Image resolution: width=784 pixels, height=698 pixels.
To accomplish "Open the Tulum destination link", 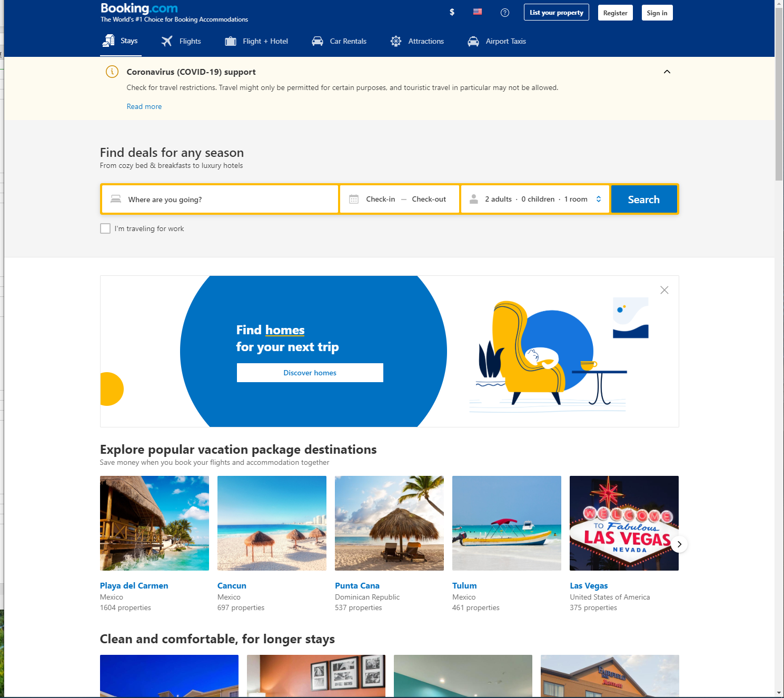I will click(464, 585).
